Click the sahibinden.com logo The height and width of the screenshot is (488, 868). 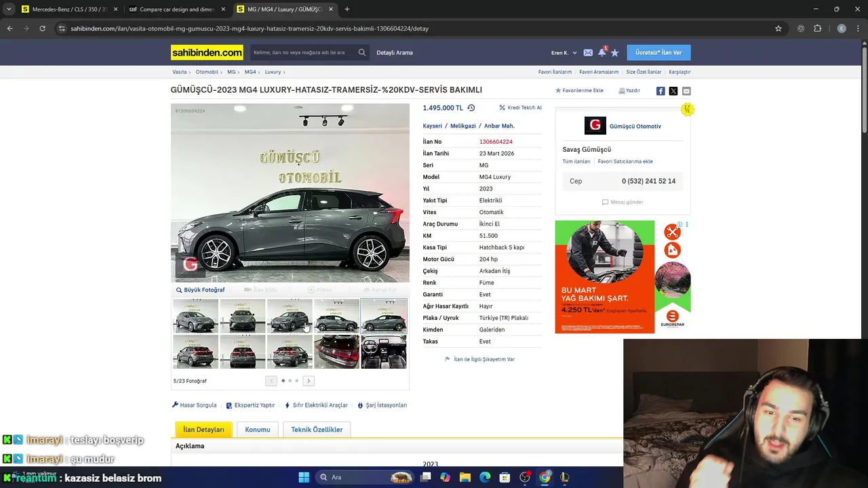(207, 52)
